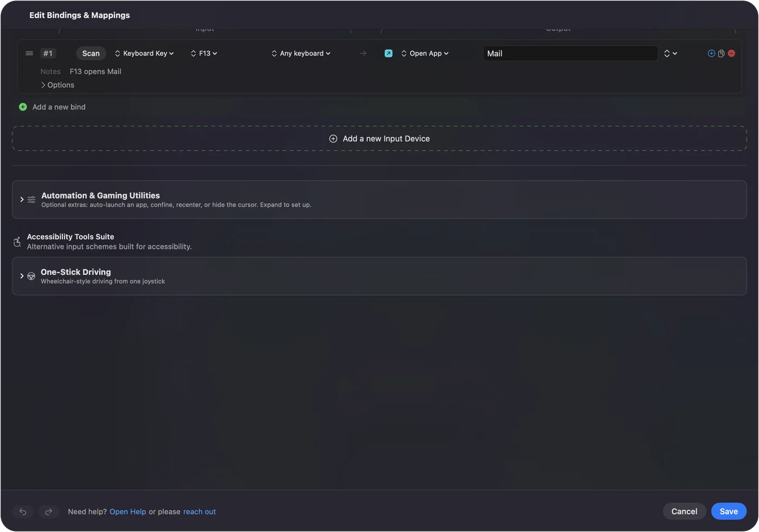759x532 pixels.
Task: Follow the Open Help link
Action: point(128,512)
